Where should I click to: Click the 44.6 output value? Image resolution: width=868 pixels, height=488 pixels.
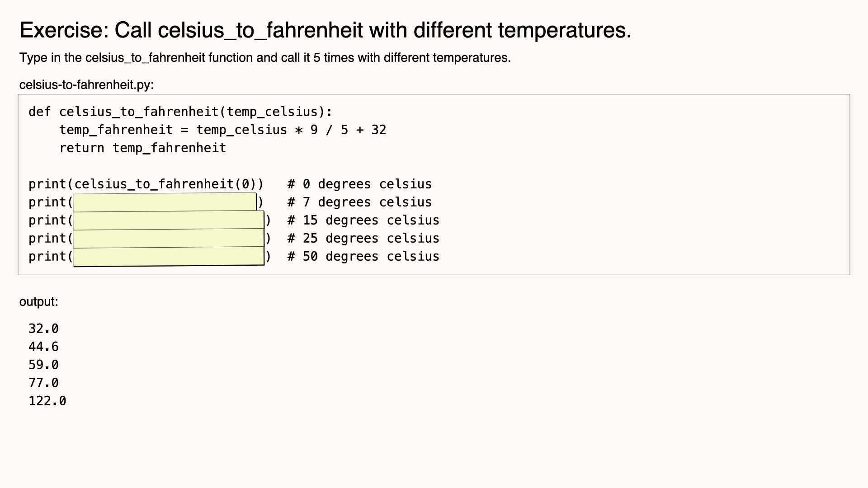[44, 347]
